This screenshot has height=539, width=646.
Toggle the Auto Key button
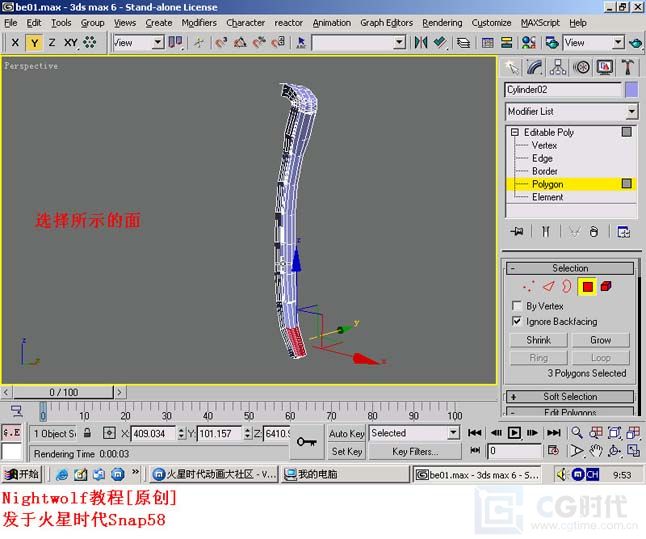(x=346, y=434)
